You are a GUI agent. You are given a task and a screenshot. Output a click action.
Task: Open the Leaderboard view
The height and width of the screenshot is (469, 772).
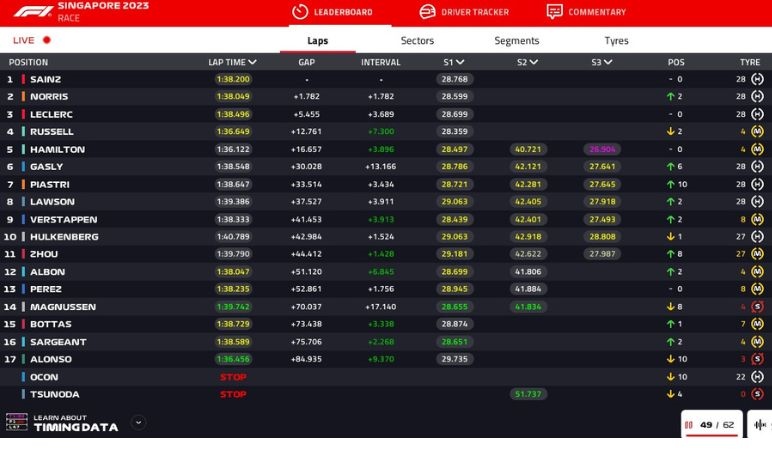332,12
